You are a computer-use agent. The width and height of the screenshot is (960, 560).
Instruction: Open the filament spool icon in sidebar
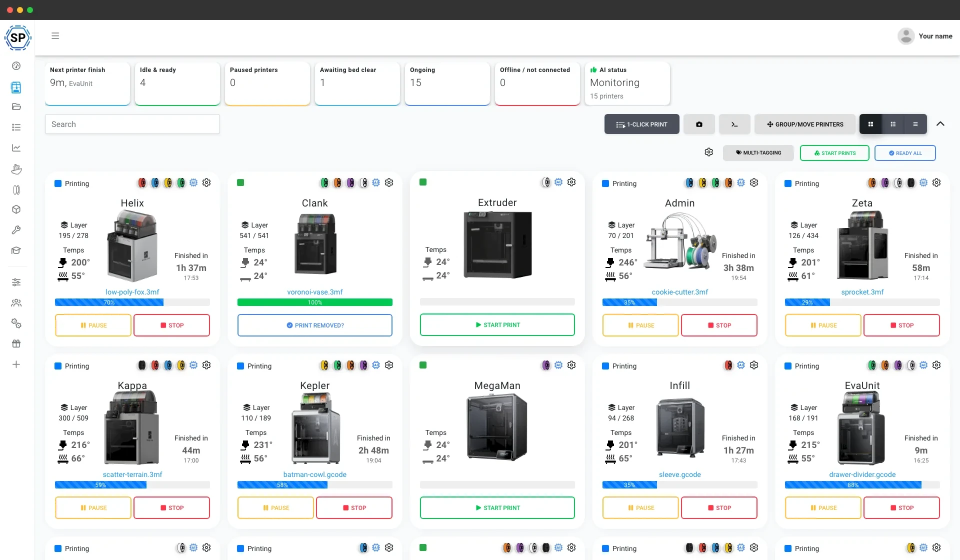tap(16, 190)
